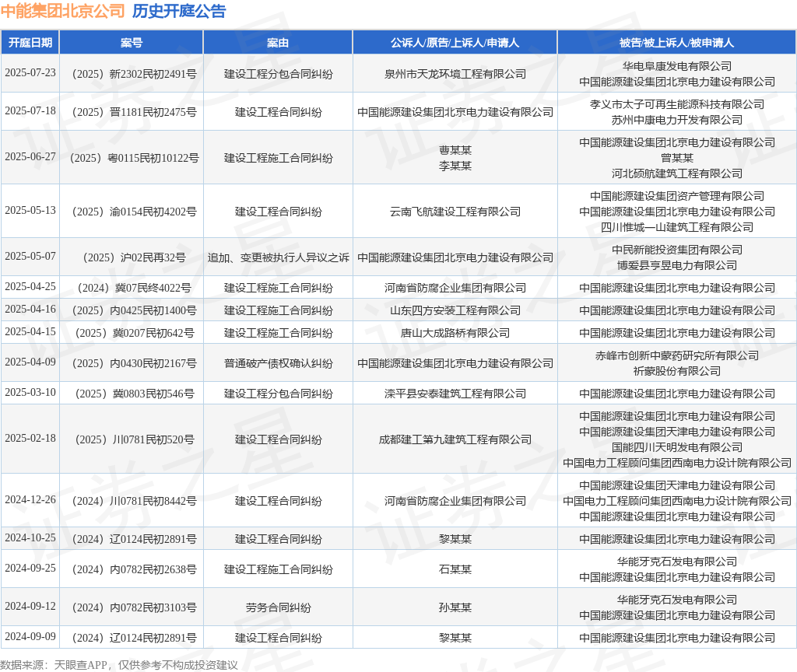
Task: Click the 公诉人/原告/上诉人/申请人 column header
Action: 455,43
